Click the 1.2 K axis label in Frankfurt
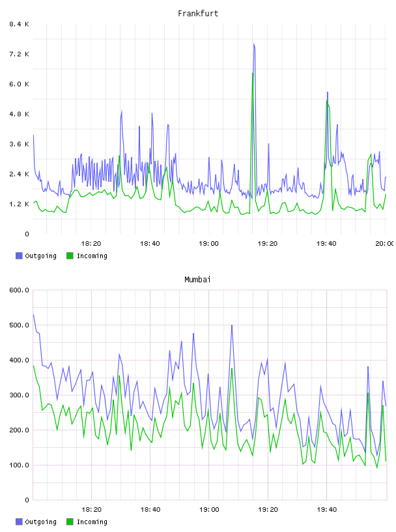Viewport: 396px width, 532px height. click(x=19, y=204)
